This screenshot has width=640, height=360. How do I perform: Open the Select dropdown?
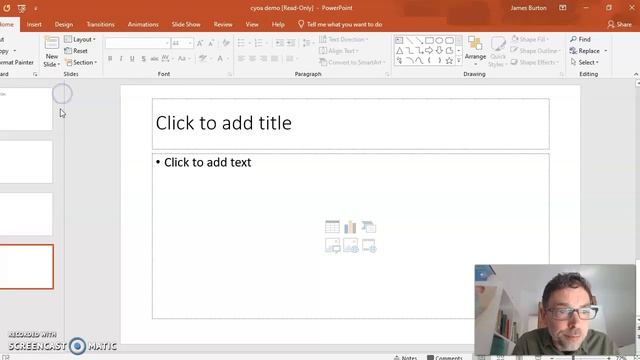585,62
